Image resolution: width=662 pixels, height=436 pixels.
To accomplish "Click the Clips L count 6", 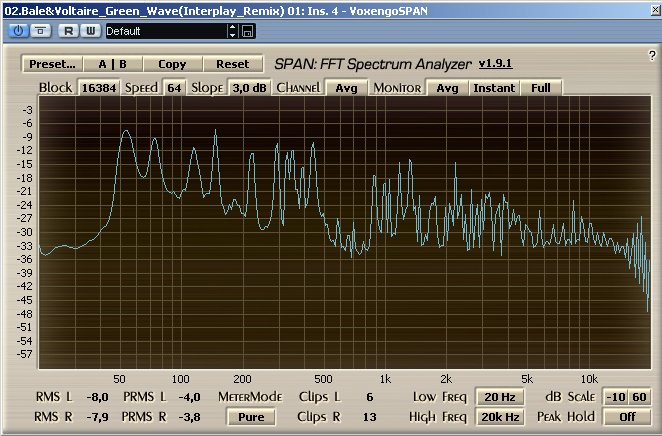I will click(369, 397).
